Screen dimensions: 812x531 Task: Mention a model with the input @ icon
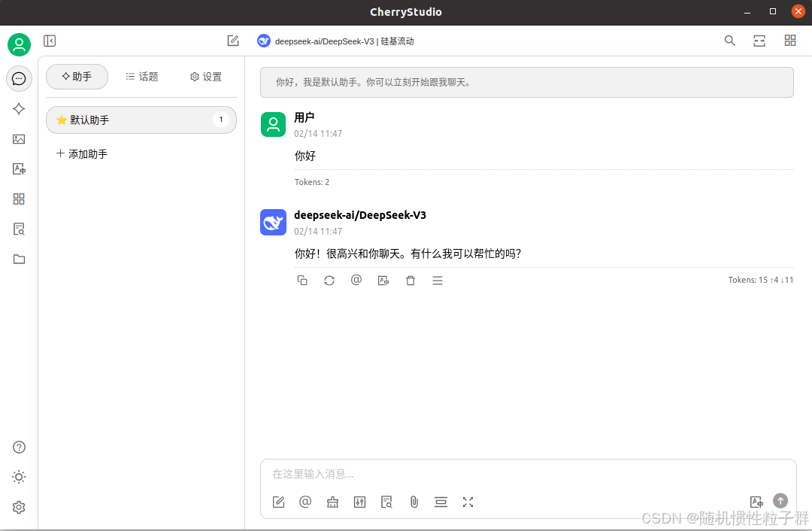pos(305,502)
